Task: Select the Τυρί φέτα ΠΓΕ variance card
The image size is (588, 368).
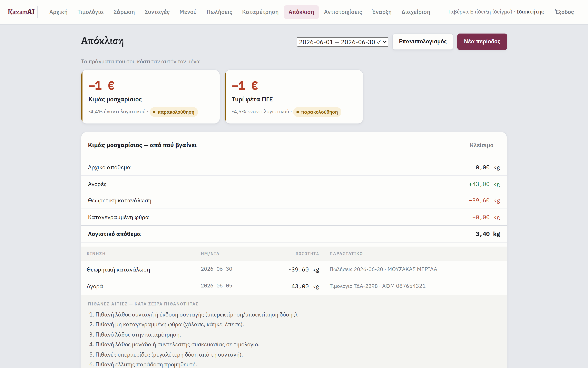Action: (x=294, y=97)
